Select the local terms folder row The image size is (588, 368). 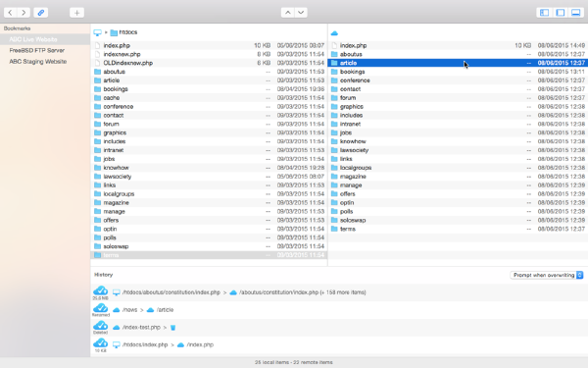tap(209, 255)
